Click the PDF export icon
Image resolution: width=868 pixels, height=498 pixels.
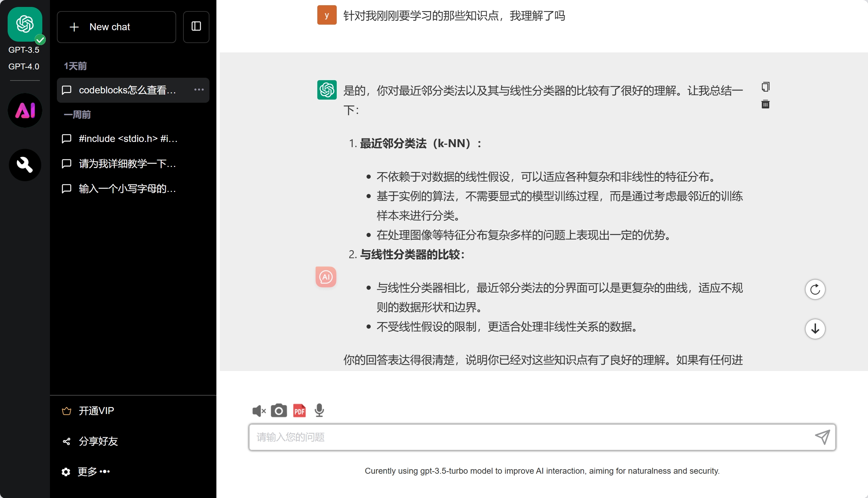[x=299, y=411]
